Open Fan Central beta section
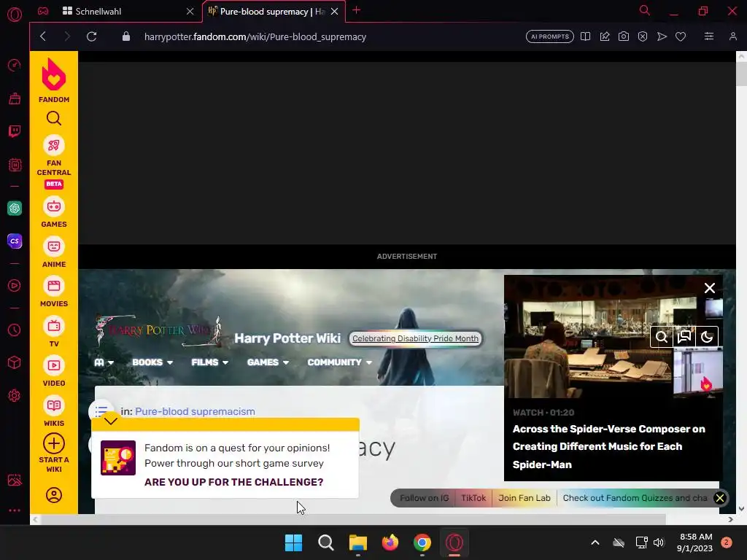Viewport: 747px width, 560px height. pyautogui.click(x=54, y=161)
